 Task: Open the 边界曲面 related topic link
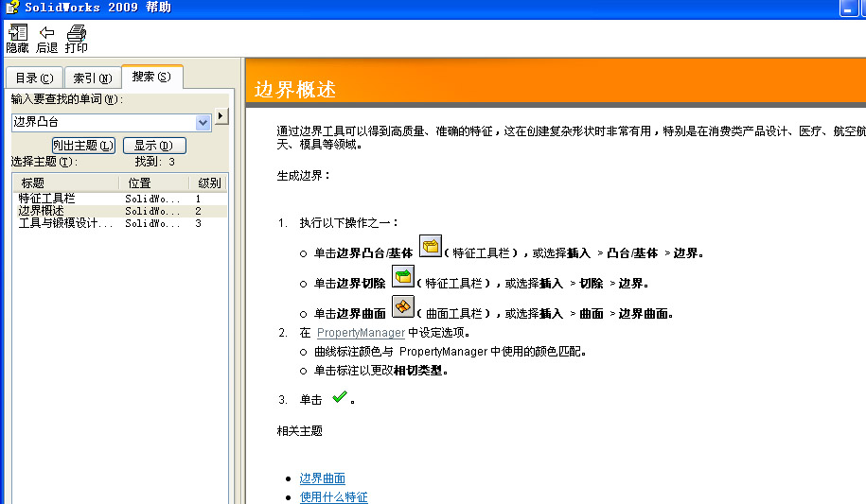coord(323,478)
